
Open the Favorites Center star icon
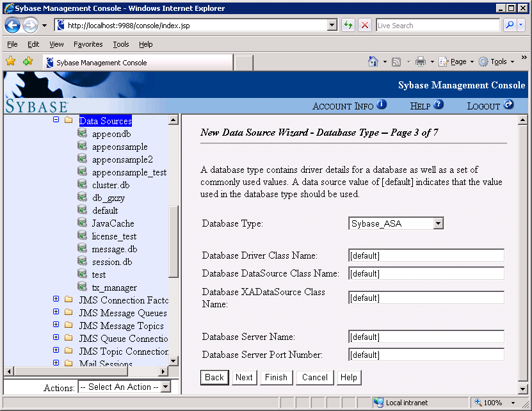pos(11,61)
